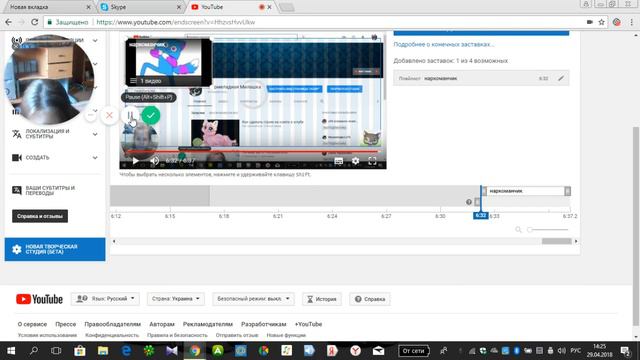
Task: Edit the наркоманчик playlist element with pencil
Action: (561, 78)
